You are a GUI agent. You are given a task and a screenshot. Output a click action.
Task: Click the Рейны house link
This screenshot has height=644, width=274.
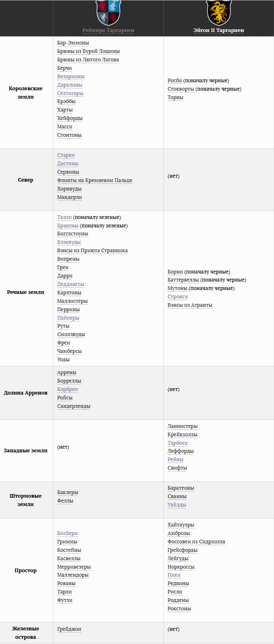tap(175, 460)
